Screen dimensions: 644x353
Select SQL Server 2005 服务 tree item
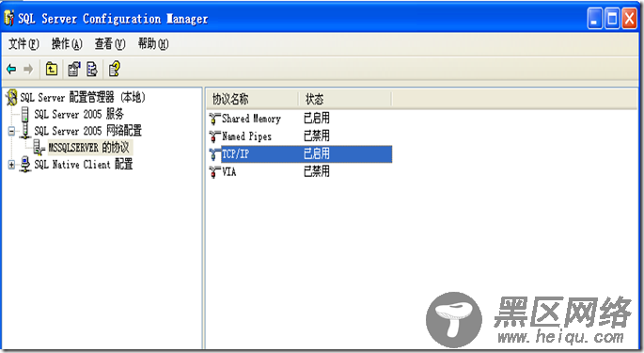point(78,114)
